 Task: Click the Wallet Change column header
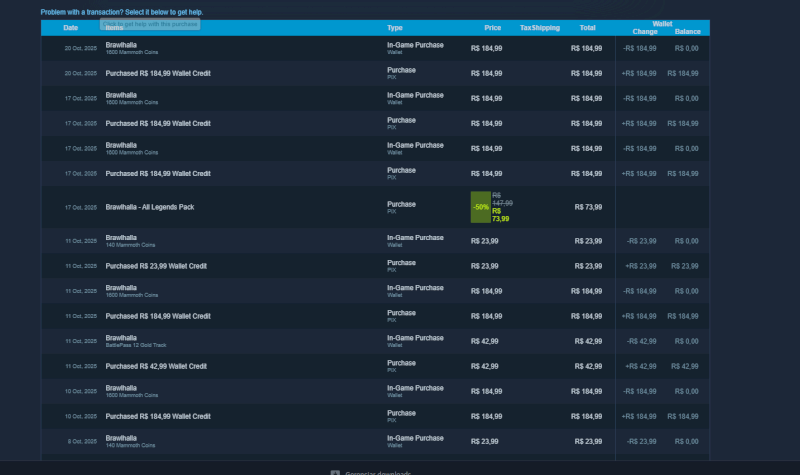click(645, 31)
